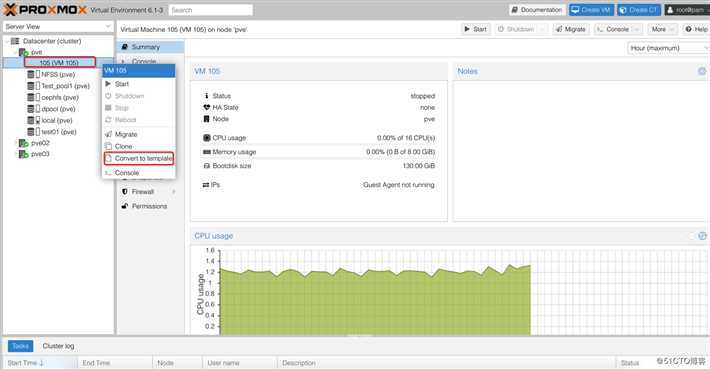Viewport: 710px width, 369px height.
Task: Click the Search input field
Action: click(211, 10)
